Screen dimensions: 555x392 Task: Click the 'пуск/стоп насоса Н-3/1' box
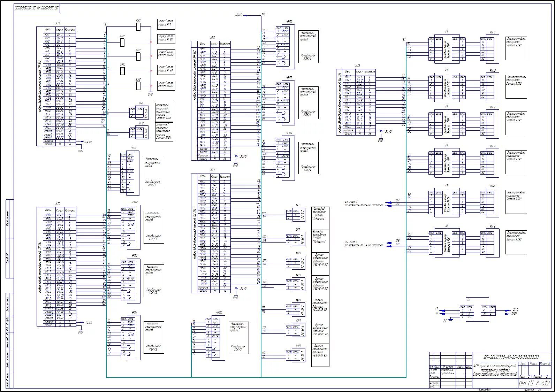tap(166, 70)
